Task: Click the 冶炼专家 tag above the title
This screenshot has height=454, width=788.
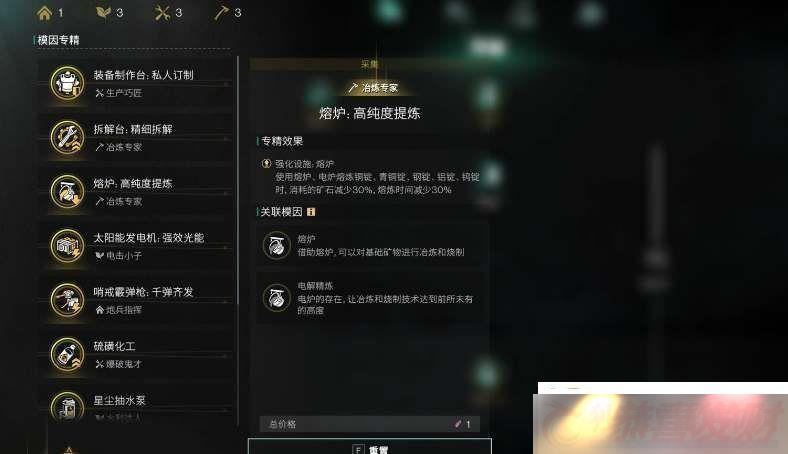Action: (373, 88)
